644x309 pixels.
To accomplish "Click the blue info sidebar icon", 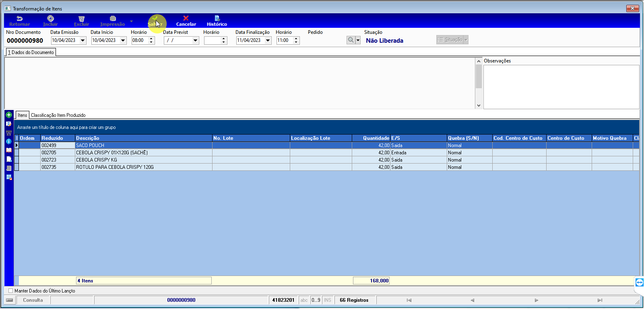I will pyautogui.click(x=9, y=141).
